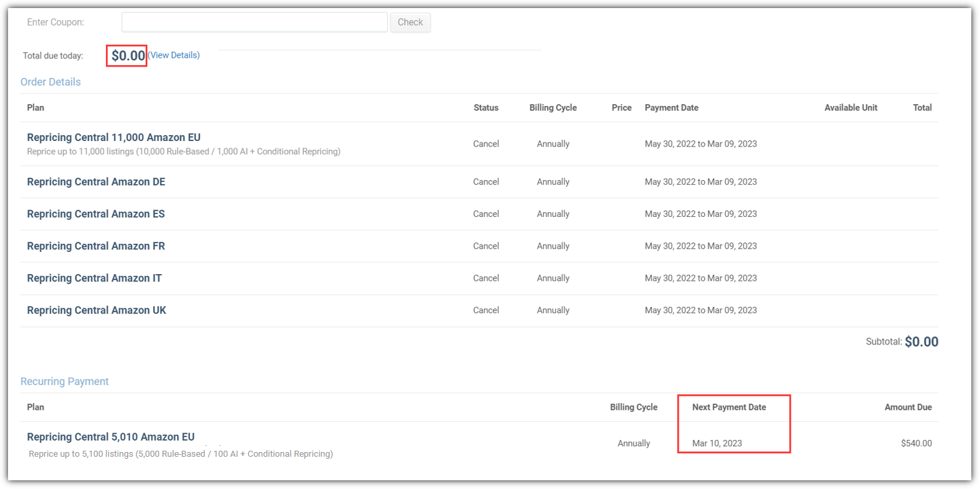Screen dimensions: 980x489
Task: Click the Price column header
Action: [x=622, y=107]
